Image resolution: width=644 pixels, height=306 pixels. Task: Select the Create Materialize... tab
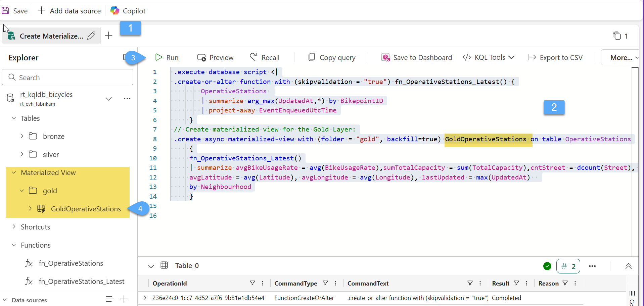pyautogui.click(x=51, y=36)
